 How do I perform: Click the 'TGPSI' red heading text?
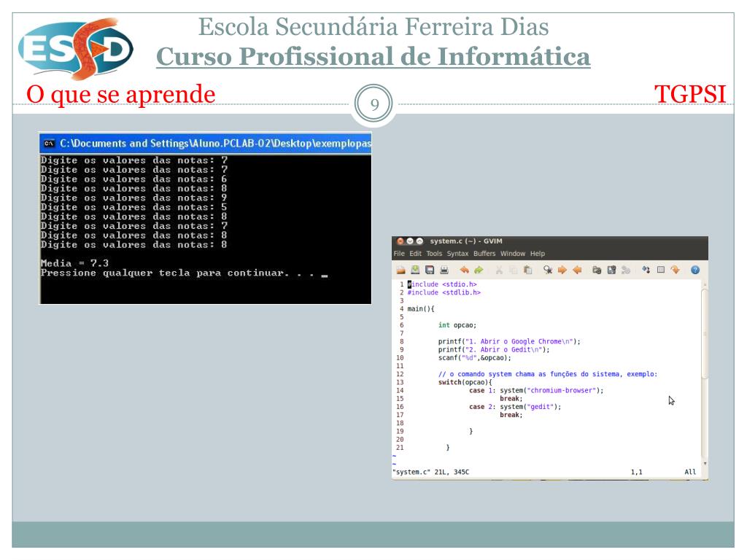coord(690,94)
